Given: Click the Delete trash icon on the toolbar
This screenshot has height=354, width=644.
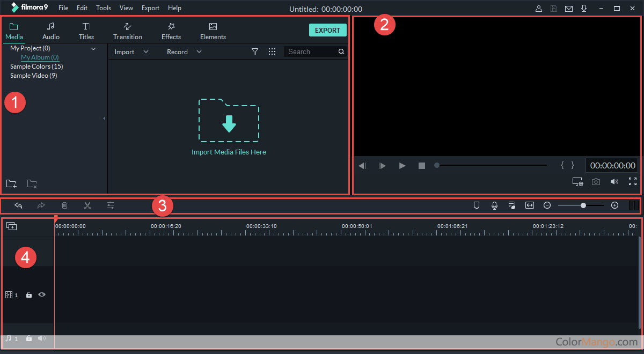Looking at the screenshot, I should (x=64, y=205).
